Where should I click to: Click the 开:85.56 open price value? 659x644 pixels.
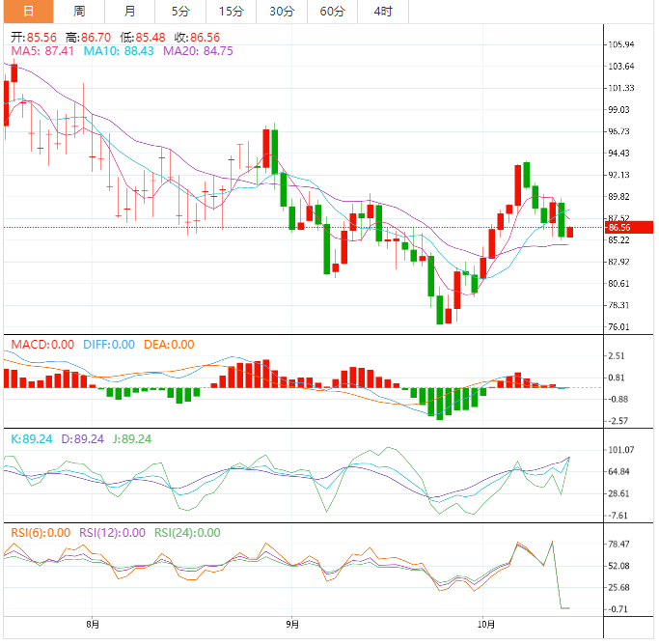34,38
